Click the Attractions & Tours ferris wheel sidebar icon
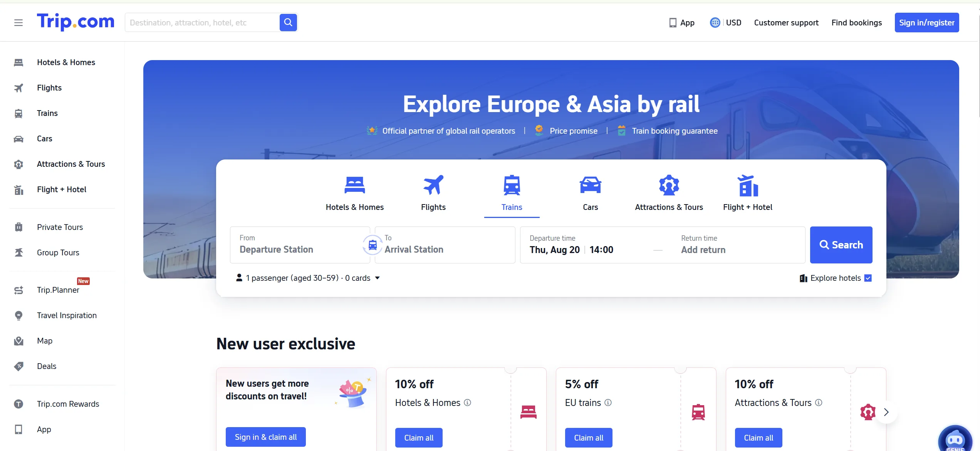Screen dimensions: 980x451 pyautogui.click(x=18, y=164)
